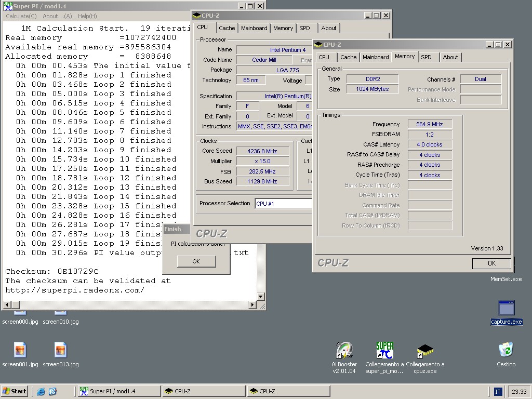Click the chip icon in front CPU-Z title bar
Image resolution: width=532 pixels, height=399 pixels.
[x=318, y=45]
